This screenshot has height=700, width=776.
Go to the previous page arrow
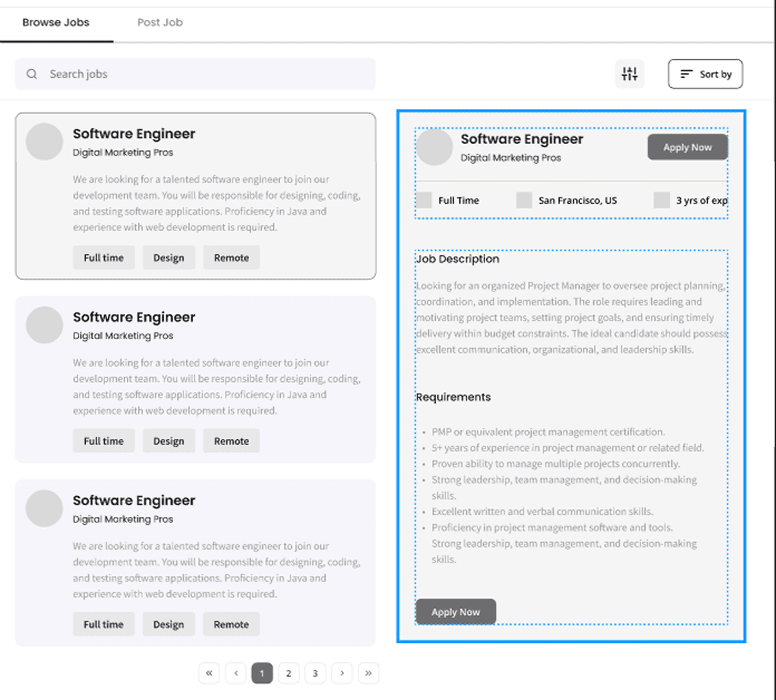point(236,673)
